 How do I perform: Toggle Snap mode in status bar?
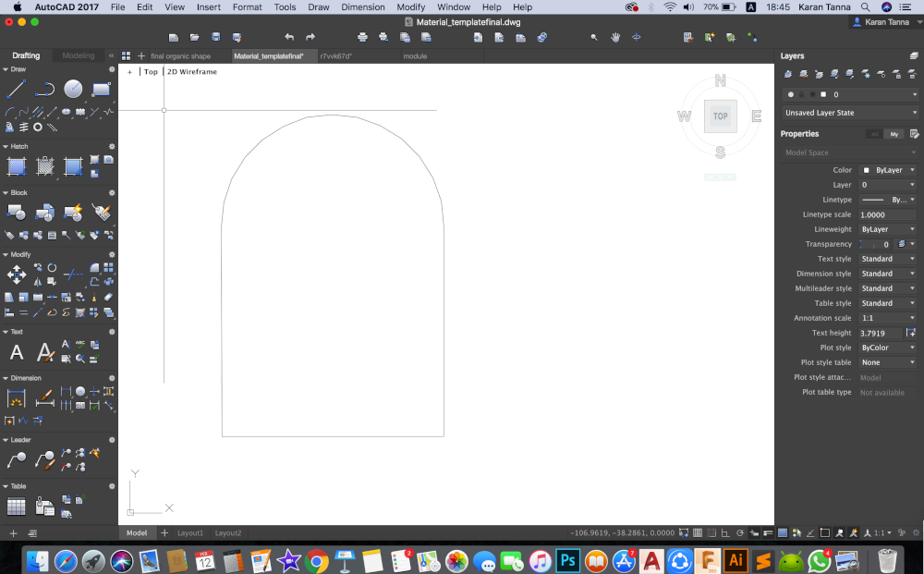(x=711, y=532)
